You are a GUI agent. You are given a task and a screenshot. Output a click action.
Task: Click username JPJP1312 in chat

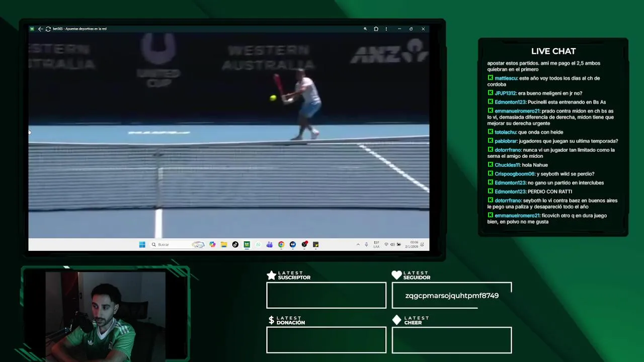505,94
